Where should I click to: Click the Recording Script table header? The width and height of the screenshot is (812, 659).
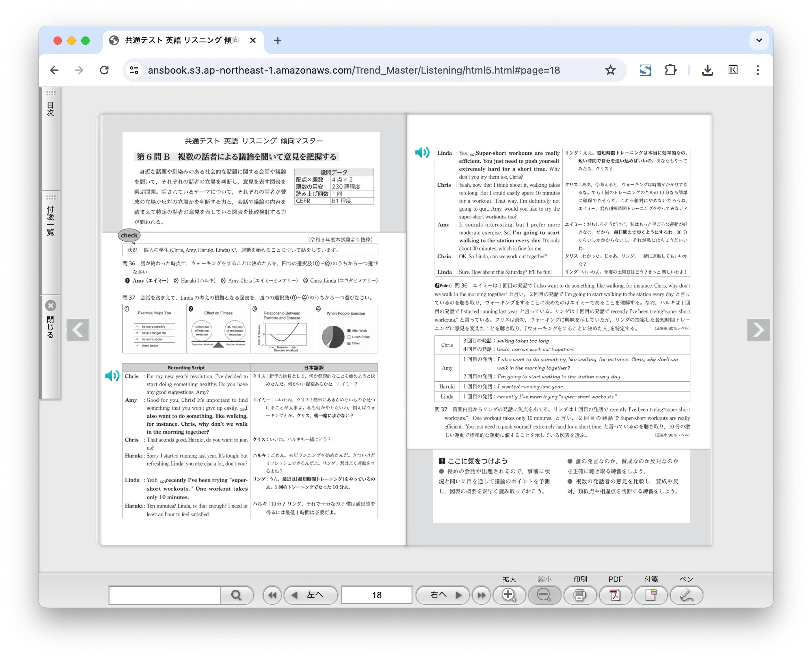pyautogui.click(x=186, y=367)
